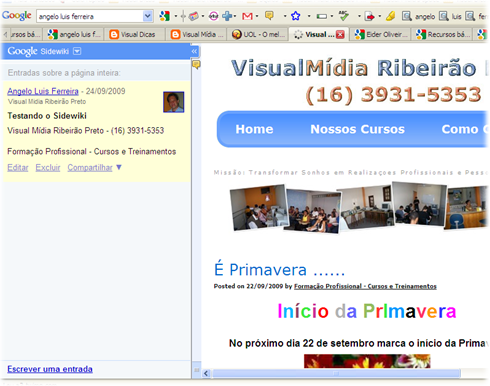
Task: Click the AutoFill form icon
Action: tap(322, 16)
